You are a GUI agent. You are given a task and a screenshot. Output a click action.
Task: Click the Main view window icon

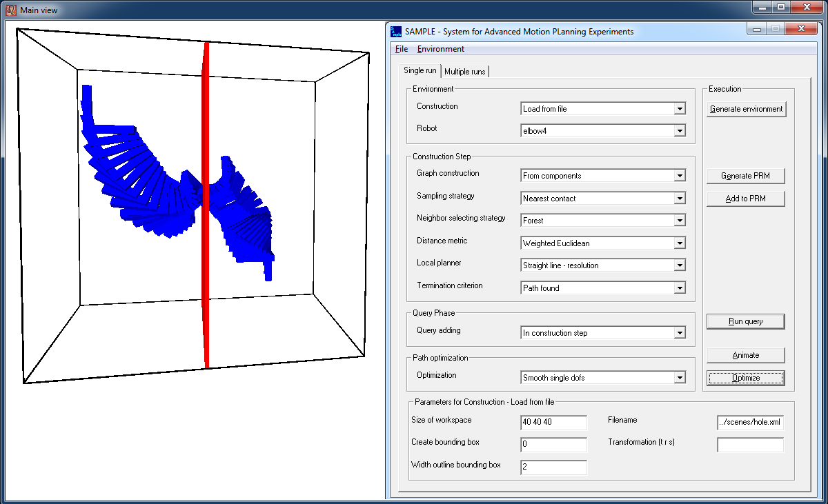10,10
